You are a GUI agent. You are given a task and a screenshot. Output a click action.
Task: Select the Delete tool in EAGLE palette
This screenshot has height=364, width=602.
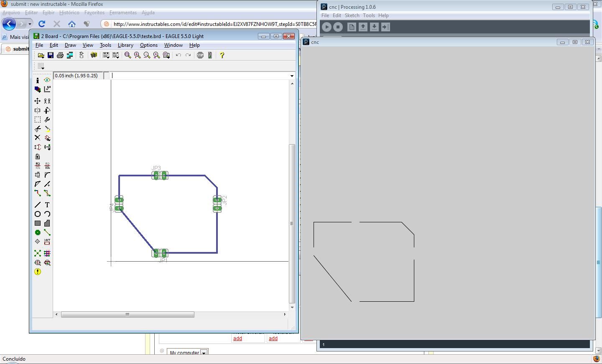(x=38, y=137)
